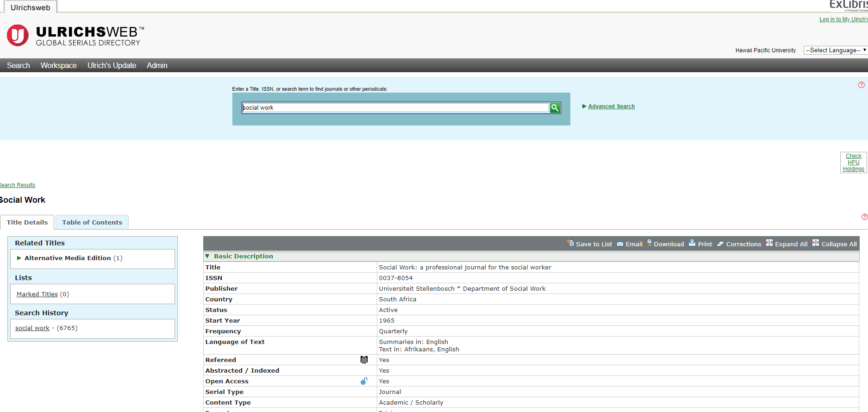Screen dimensions: 868x412
Task: Click the Social Work page heading
Action: [x=23, y=200]
